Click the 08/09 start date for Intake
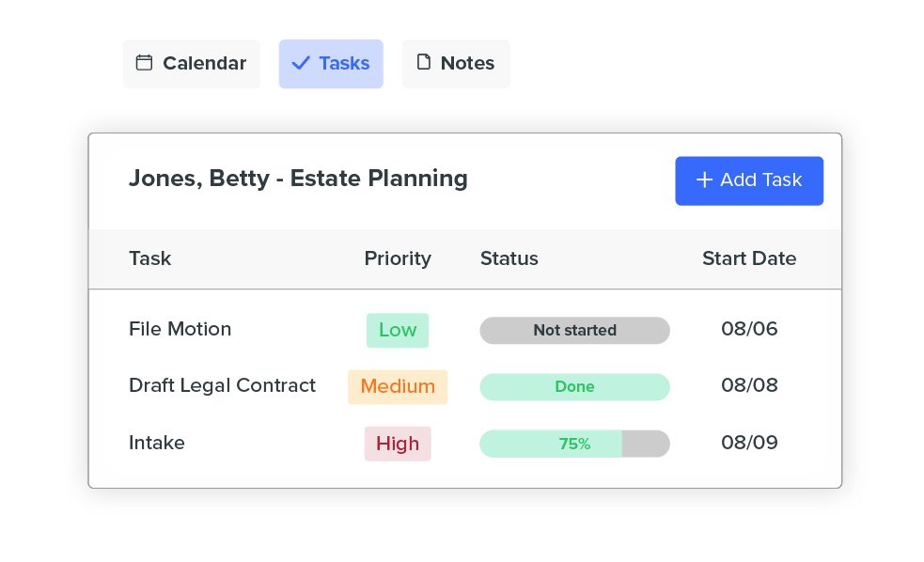This screenshot has width=924, height=562. tap(750, 443)
